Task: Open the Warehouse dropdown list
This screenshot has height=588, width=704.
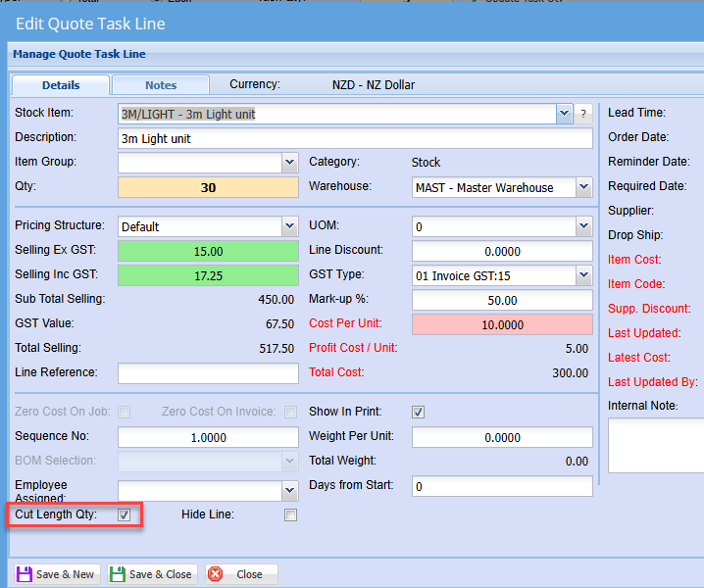Action: click(583, 187)
